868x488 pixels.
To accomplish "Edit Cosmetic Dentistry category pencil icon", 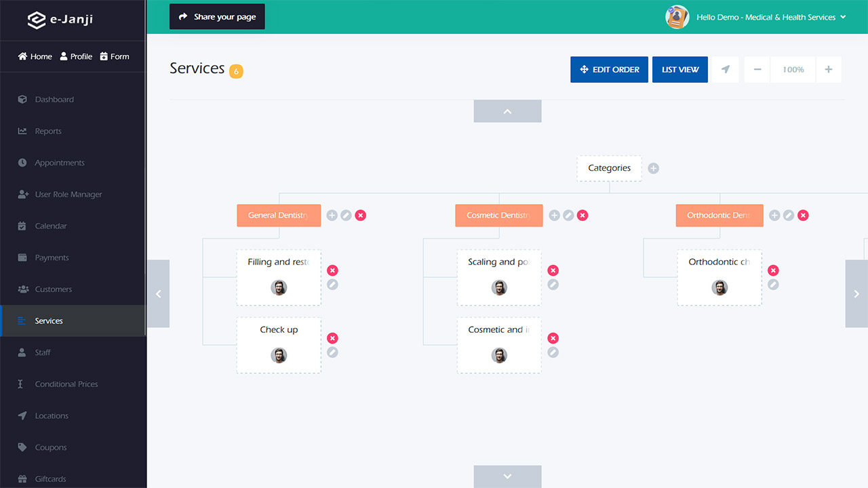I will [568, 215].
